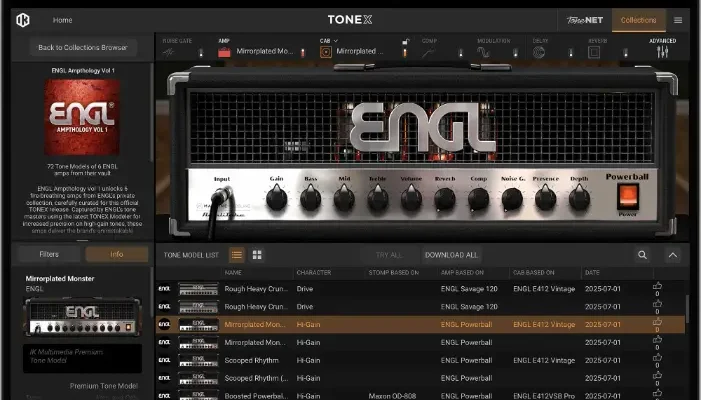Like the Scooped Rhythm tone model
The image size is (701, 400).
click(658, 357)
